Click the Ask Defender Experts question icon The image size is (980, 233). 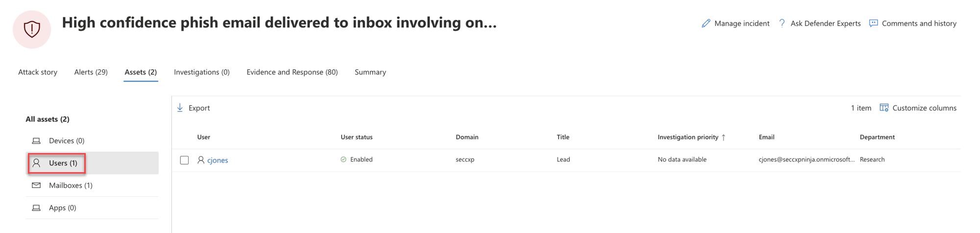(x=782, y=23)
